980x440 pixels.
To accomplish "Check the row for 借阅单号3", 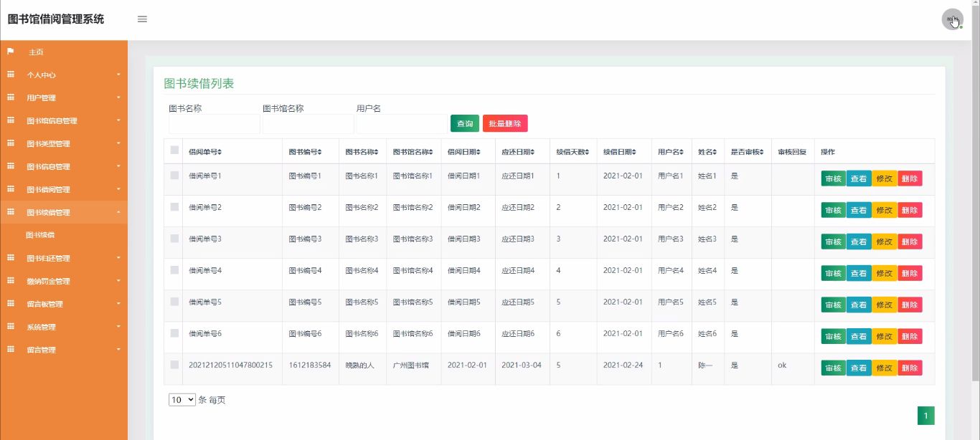I will 174,238.
